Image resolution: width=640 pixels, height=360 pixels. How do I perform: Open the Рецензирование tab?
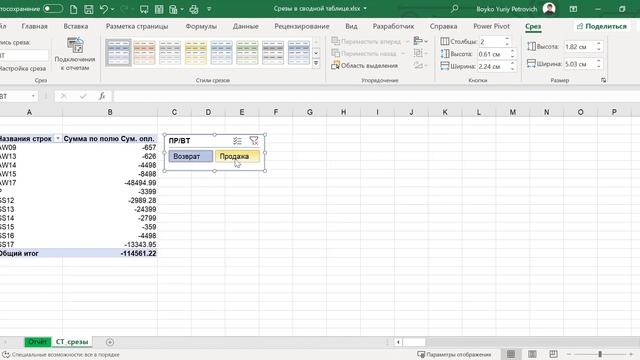pyautogui.click(x=302, y=26)
